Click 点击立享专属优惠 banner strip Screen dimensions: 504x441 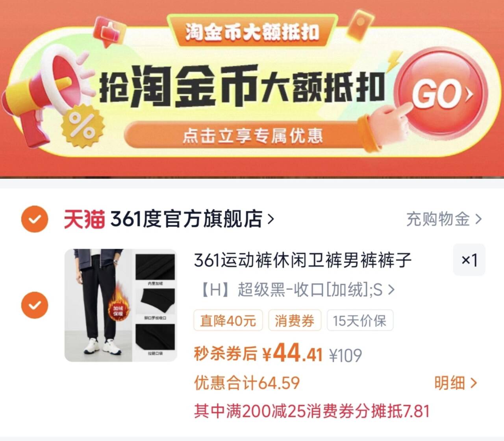[x=252, y=135]
